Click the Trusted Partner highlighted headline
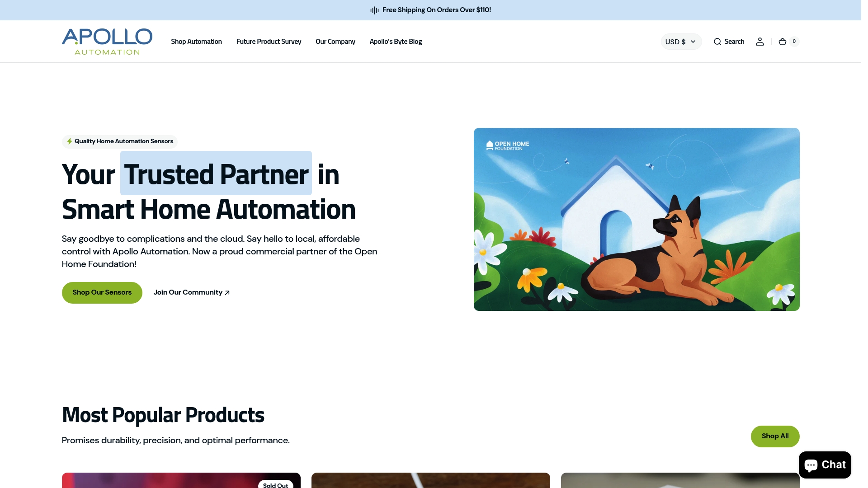 tap(216, 174)
